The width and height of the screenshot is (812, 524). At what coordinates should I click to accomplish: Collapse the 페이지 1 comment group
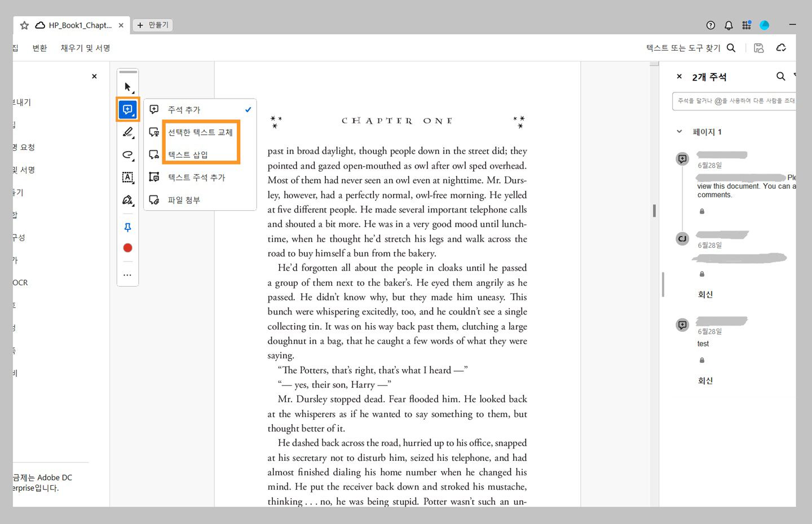tap(679, 132)
